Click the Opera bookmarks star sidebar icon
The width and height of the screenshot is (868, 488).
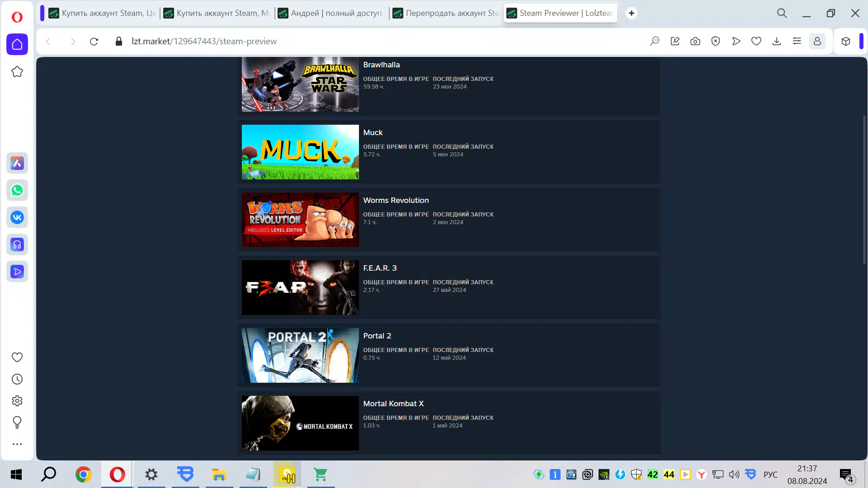tap(17, 71)
